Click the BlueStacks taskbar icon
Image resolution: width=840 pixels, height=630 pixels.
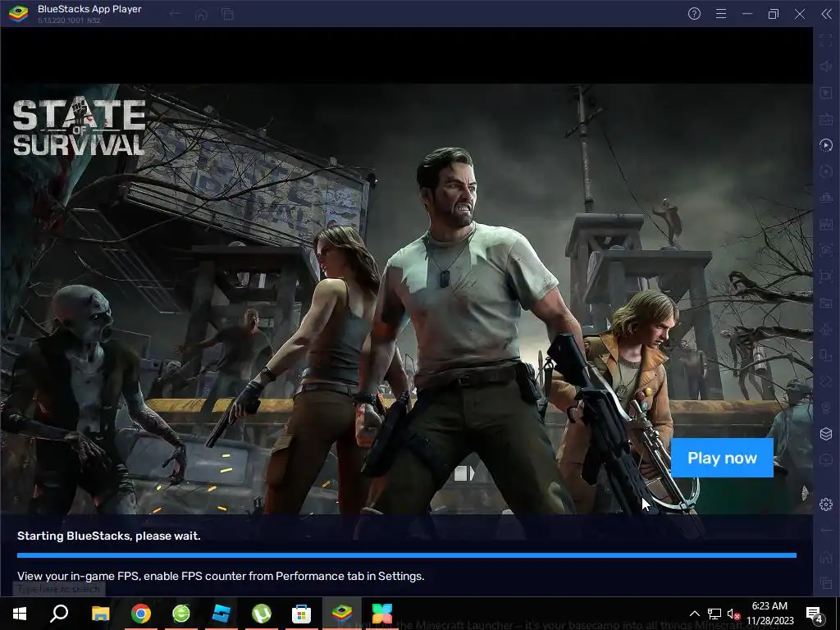(342, 614)
